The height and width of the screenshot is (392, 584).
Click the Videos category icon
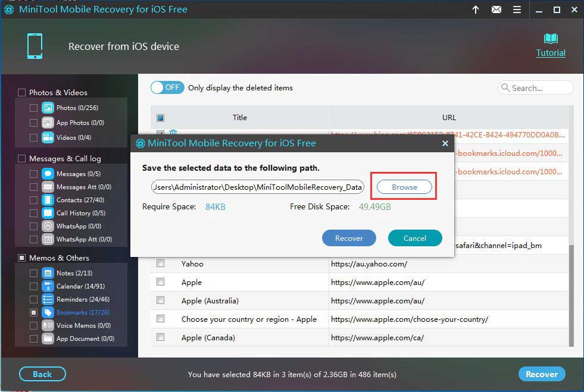pyautogui.click(x=48, y=137)
